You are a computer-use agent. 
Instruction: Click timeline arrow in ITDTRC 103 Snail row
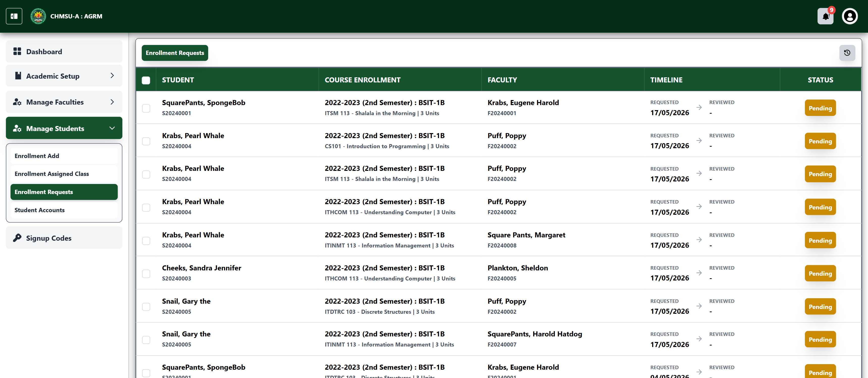coord(699,306)
